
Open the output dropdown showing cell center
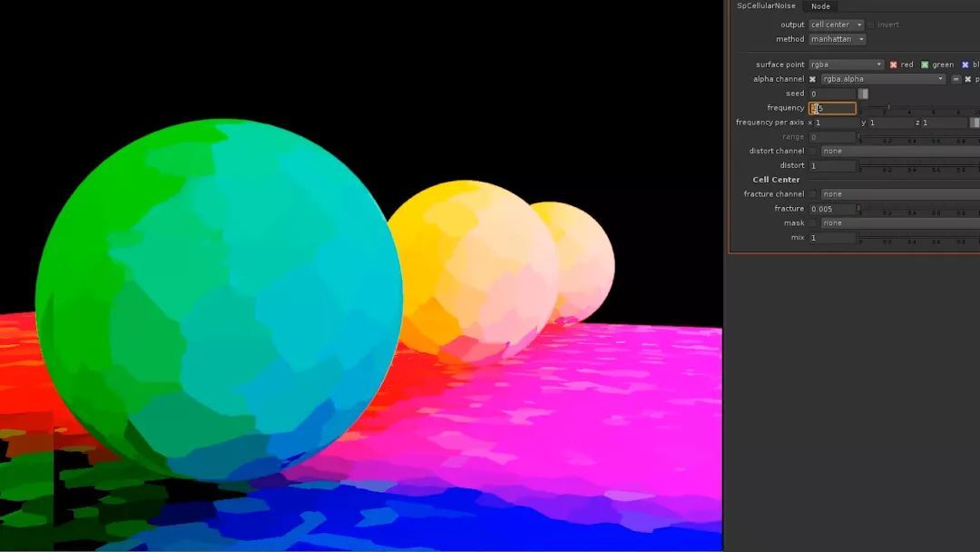click(x=836, y=25)
